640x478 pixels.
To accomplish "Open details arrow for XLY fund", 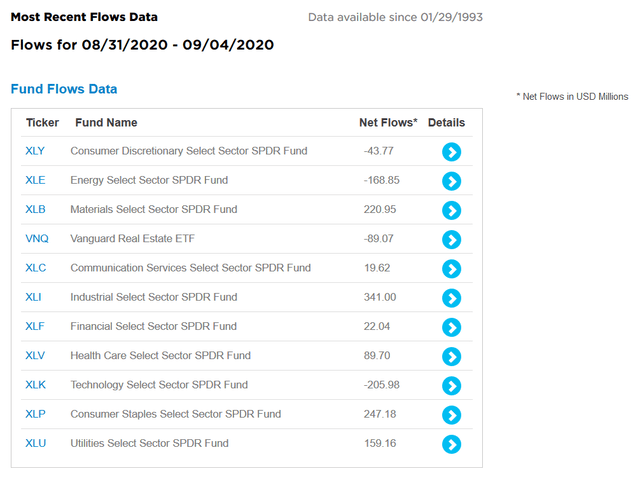I will tap(451, 152).
